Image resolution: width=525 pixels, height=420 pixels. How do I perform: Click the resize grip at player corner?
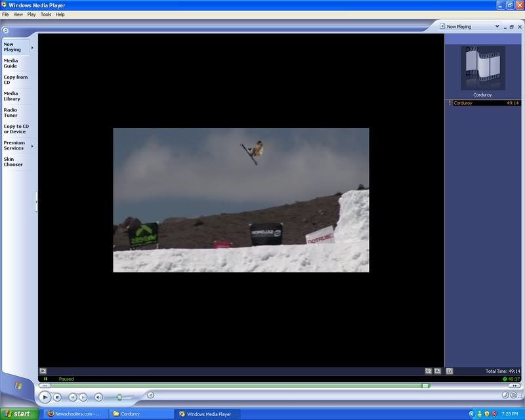pyautogui.click(x=521, y=396)
